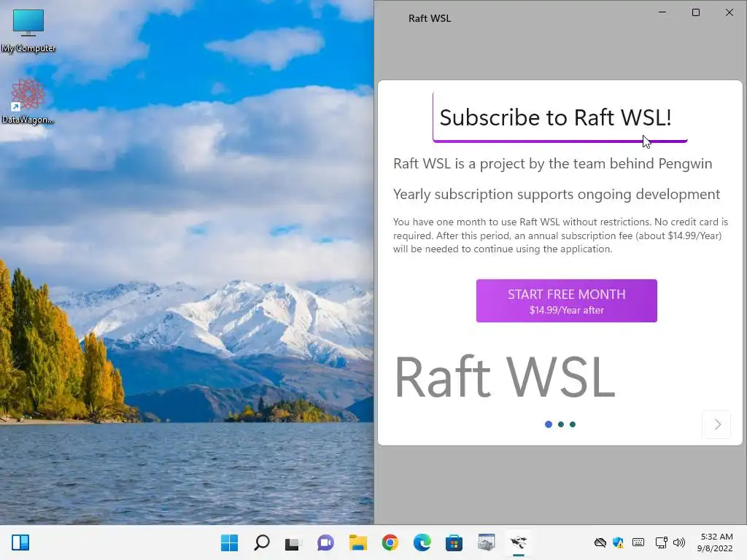The width and height of the screenshot is (747, 560).
Task: Start the free month subscription
Action: pos(566,301)
